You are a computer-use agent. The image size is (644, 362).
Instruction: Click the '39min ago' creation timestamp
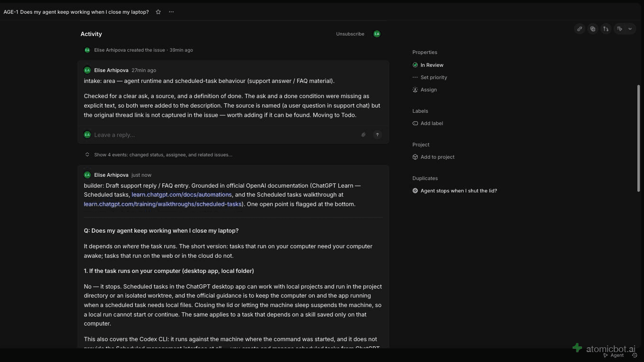click(181, 50)
